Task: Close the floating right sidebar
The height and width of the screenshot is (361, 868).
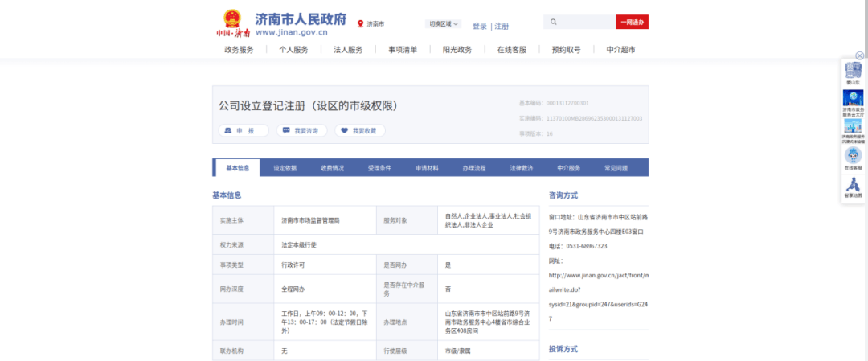Action: [859, 55]
